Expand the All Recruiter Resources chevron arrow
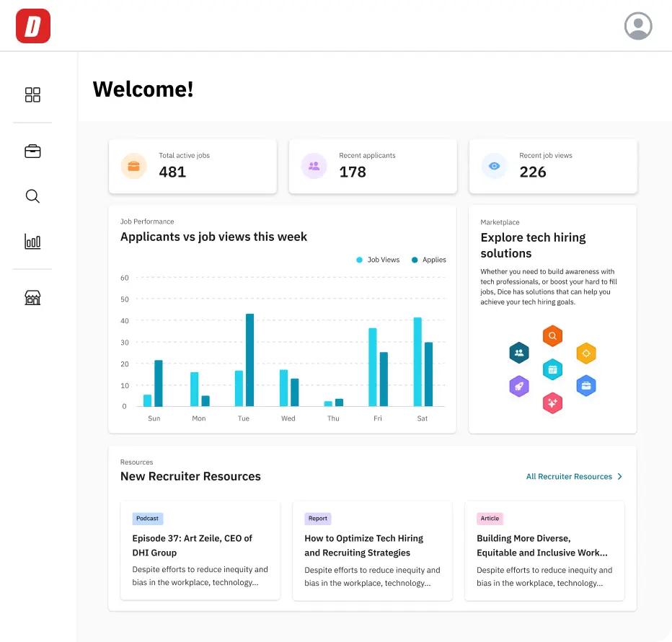The image size is (672, 642). (x=620, y=477)
